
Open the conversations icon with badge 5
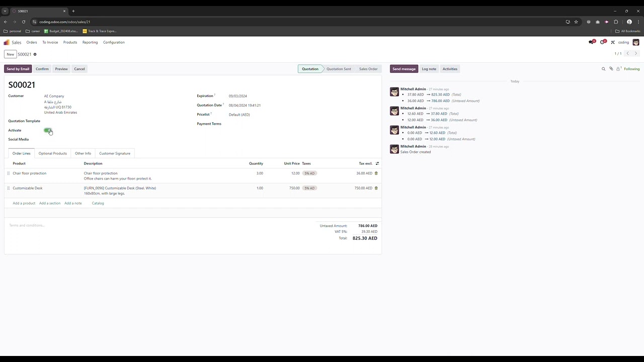592,42
